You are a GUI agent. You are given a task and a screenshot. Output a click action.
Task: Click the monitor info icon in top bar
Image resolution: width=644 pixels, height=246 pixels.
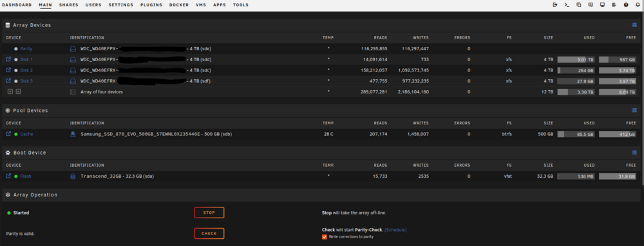[602, 5]
